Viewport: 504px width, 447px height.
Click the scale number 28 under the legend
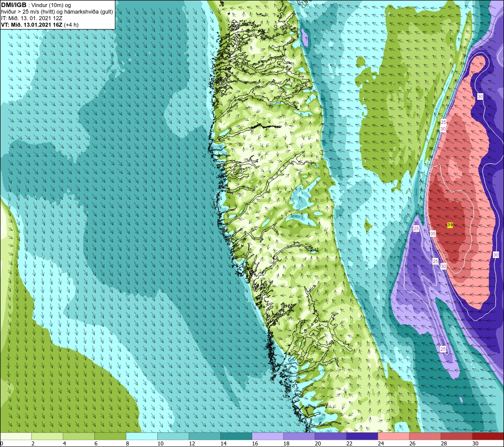point(444,443)
